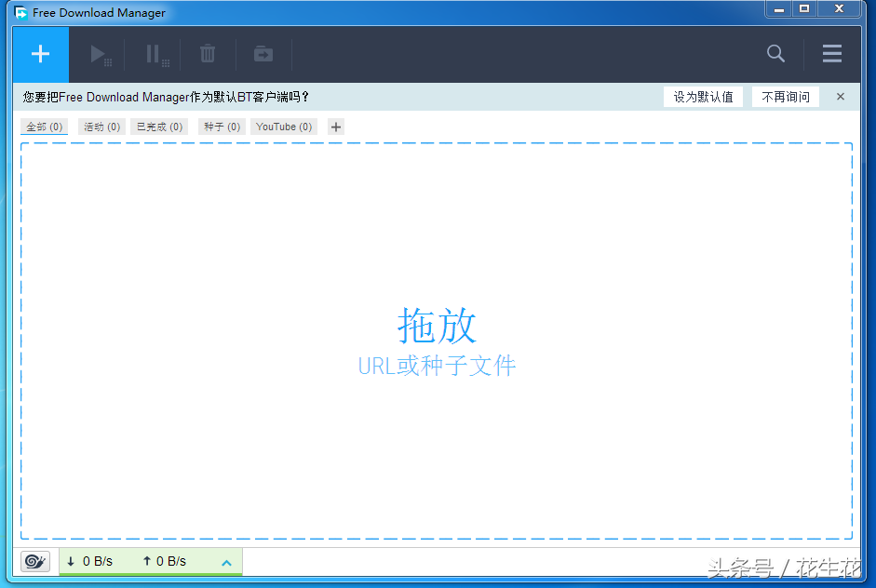Delete selected download with trash icon
Viewport: 876px width, 588px height.
(208, 54)
